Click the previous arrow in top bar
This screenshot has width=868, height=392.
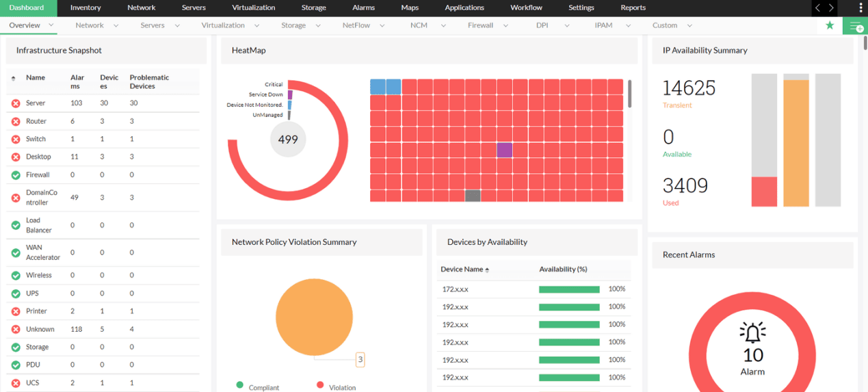[x=818, y=8]
